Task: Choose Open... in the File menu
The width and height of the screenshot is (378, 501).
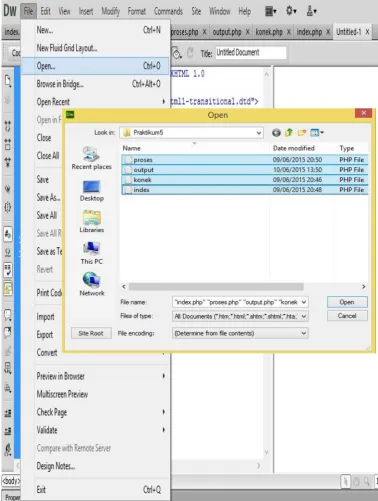Action: [x=96, y=66]
